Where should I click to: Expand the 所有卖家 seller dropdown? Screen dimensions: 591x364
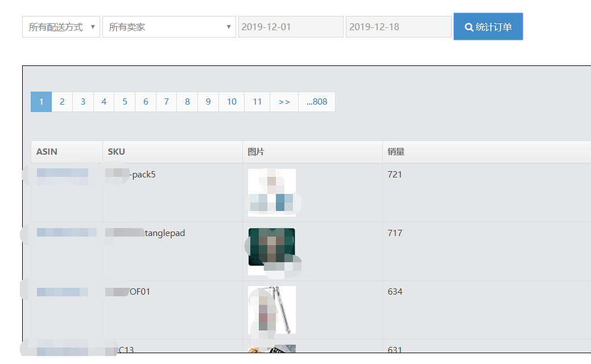(169, 27)
